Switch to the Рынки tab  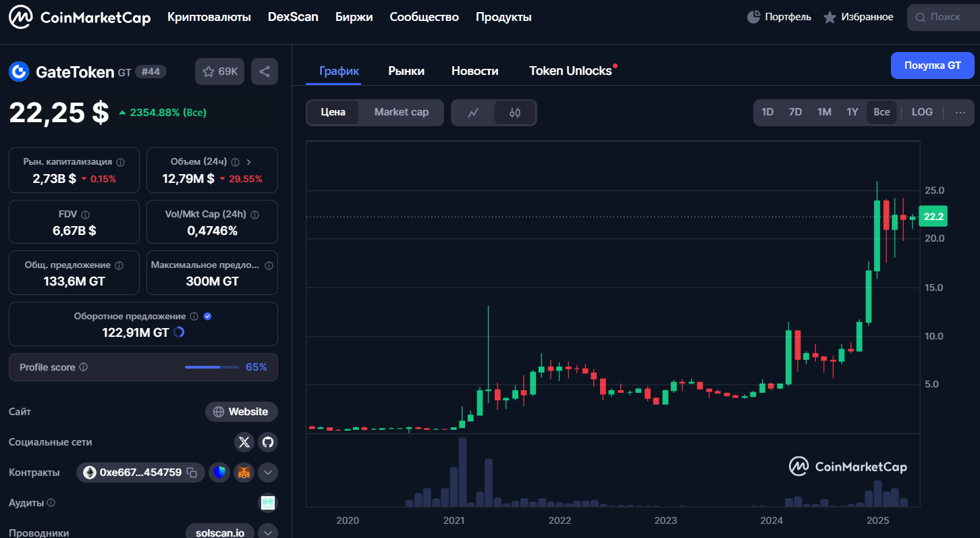(x=406, y=71)
